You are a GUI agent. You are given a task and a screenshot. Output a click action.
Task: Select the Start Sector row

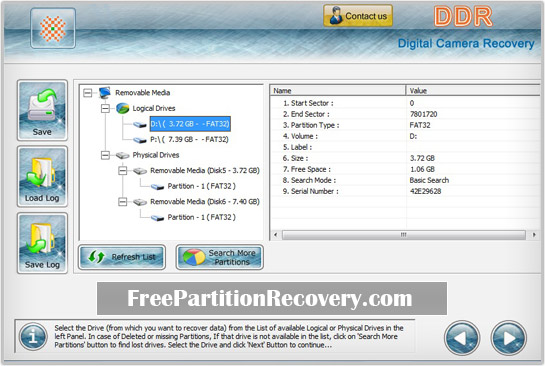[405, 103]
